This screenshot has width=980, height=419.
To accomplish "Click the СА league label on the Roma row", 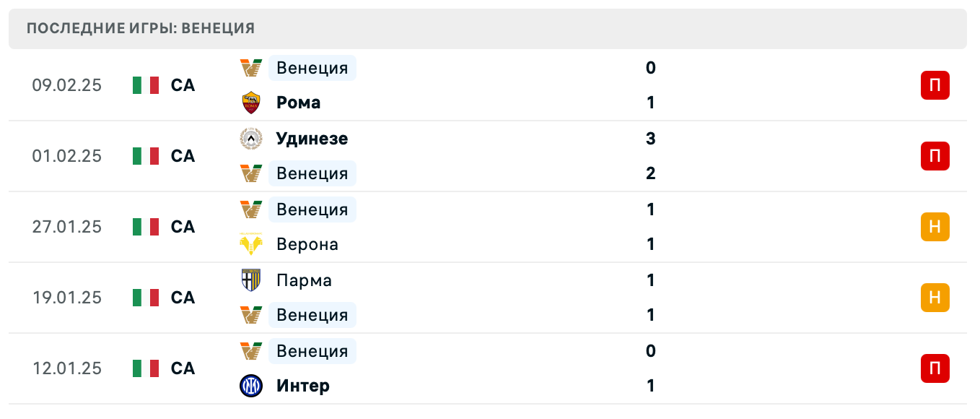I will 182,85.
